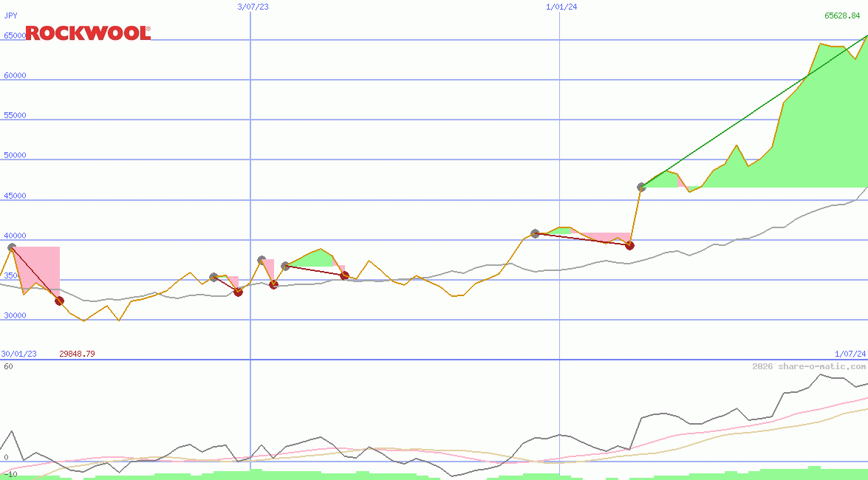Click the 30/01/23 start date label
This screenshot has height=480, width=868.
click(18, 354)
